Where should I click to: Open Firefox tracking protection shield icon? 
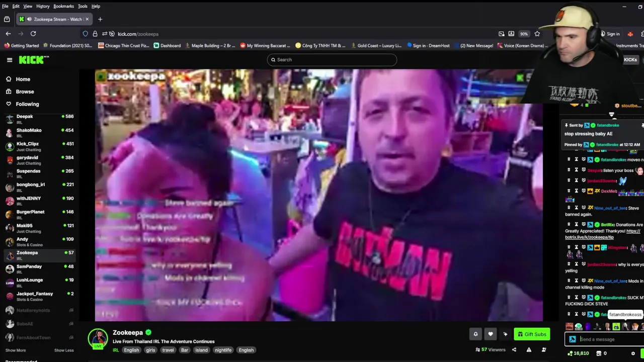pos(85,34)
